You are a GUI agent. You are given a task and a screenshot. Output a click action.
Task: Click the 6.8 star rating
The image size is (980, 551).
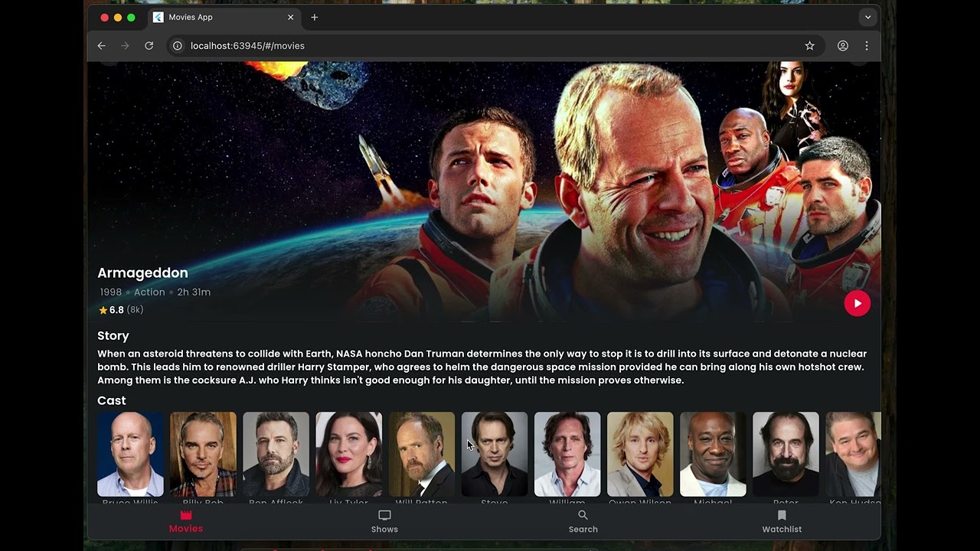111,310
